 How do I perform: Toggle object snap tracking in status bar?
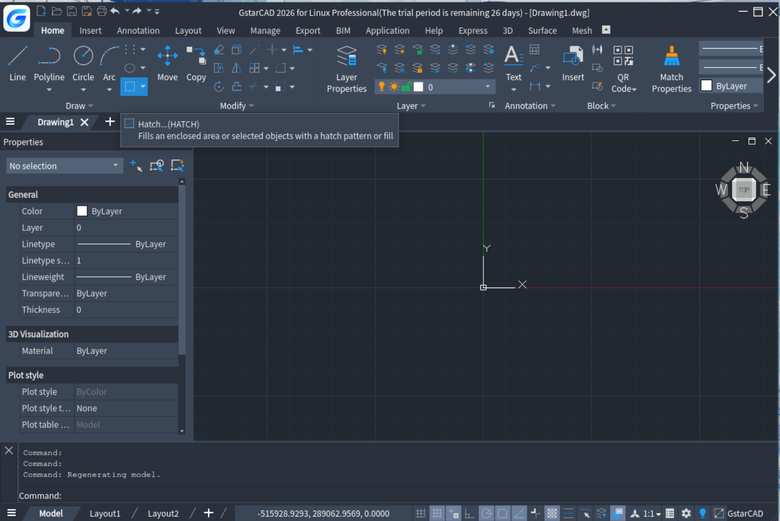tap(519, 513)
